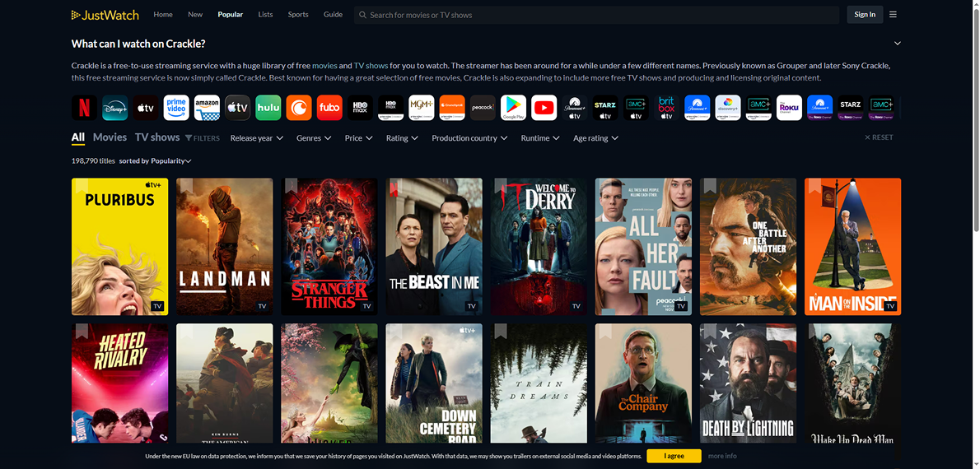Bookmark All Her Fault to watchlist
Image resolution: width=980 pixels, height=469 pixels.
pyautogui.click(x=605, y=185)
